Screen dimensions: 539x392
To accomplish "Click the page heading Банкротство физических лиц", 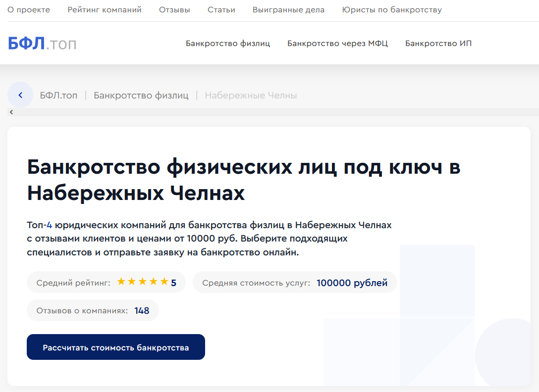I will point(243,180).
